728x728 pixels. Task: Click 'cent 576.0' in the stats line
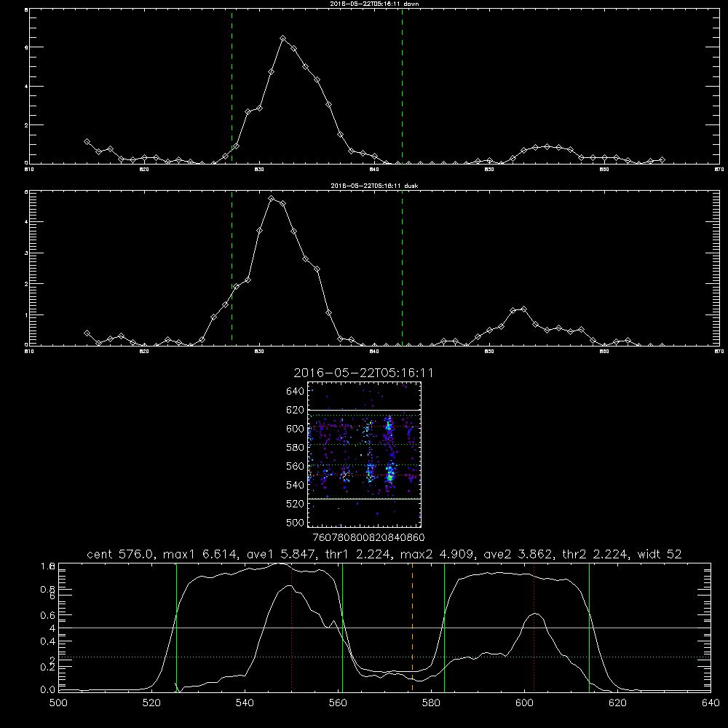(x=120, y=554)
